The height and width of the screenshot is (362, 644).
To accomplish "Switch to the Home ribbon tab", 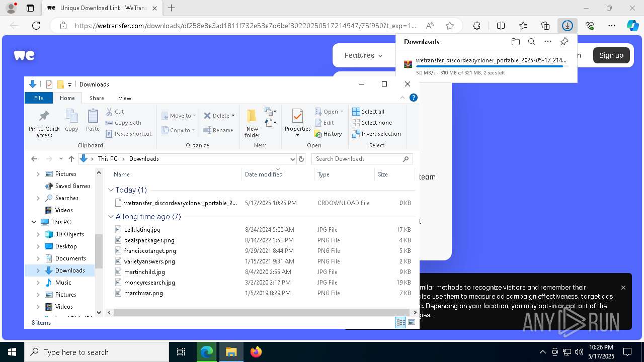I will point(67,98).
